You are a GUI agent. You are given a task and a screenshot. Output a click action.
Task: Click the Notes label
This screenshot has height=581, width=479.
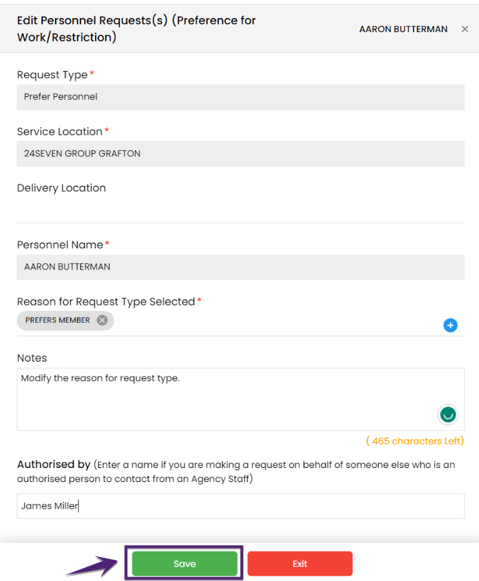(x=32, y=358)
